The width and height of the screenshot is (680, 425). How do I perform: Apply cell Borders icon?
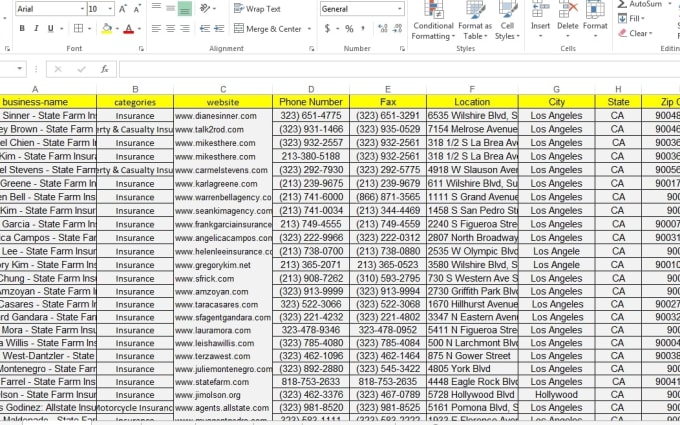(x=78, y=29)
